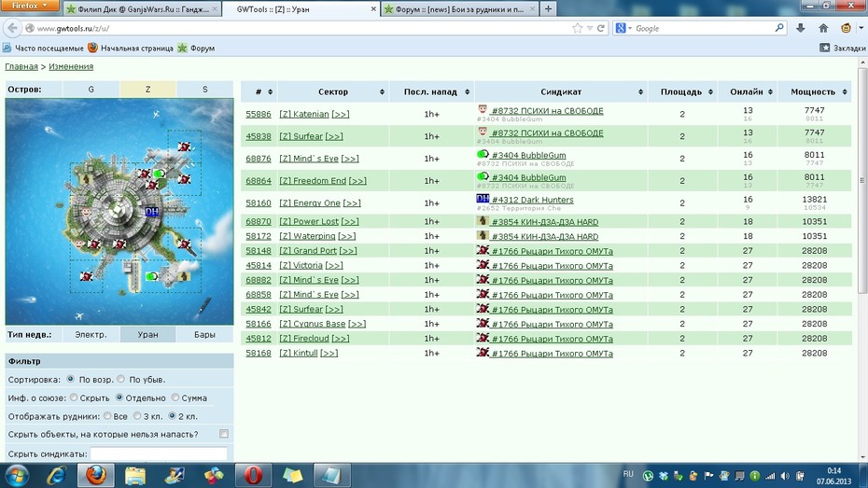Open the link for object 55886

coord(259,114)
